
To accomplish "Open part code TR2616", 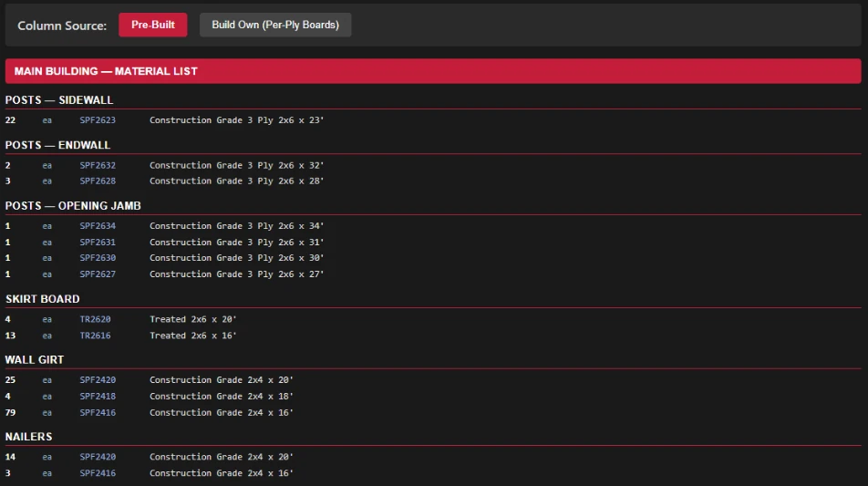I will (95, 336).
